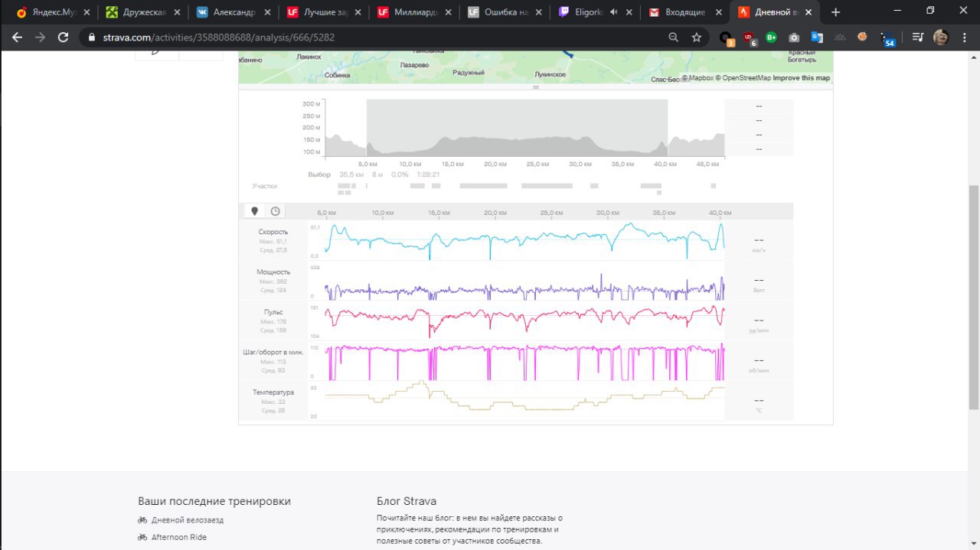This screenshot has width=980, height=550.
Task: Select the Шаг/оборот в мин. label
Action: [x=273, y=352]
